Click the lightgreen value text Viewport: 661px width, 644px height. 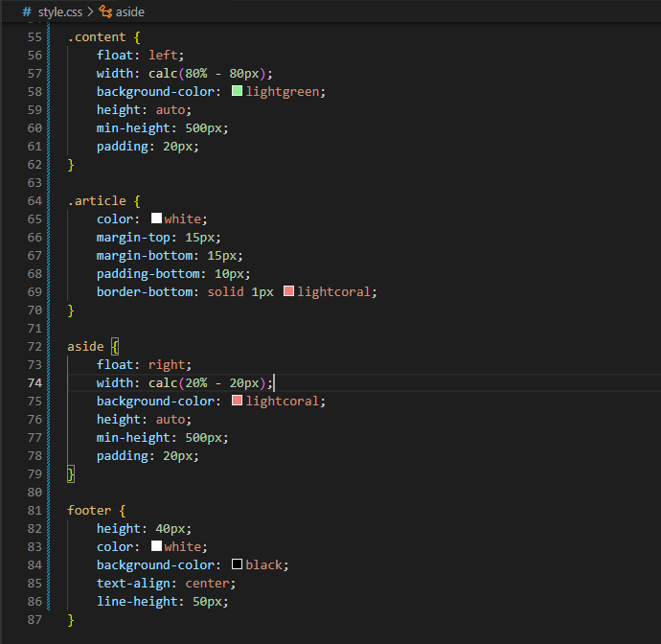pos(283,91)
